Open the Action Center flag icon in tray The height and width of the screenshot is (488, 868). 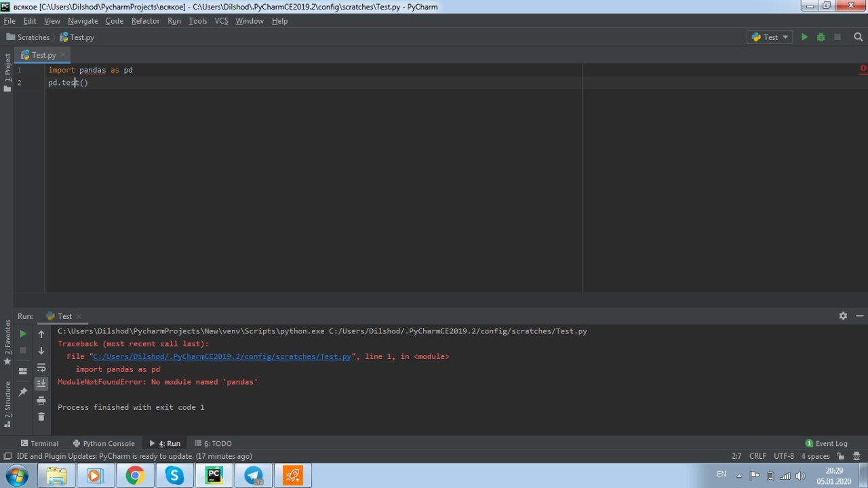[754, 476]
